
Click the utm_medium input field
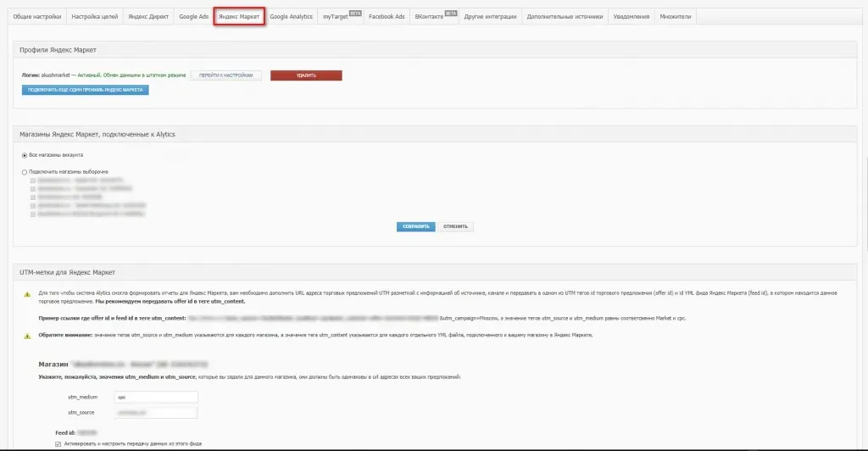pos(156,398)
